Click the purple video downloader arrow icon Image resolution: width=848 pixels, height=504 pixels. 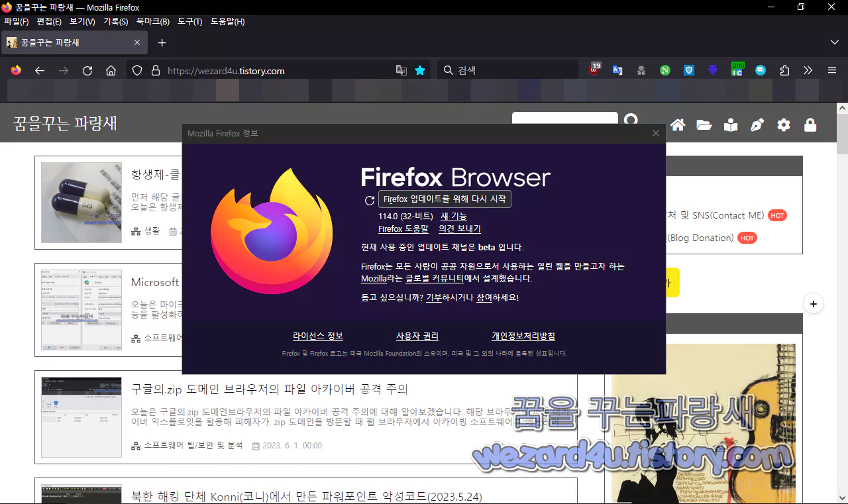pyautogui.click(x=712, y=70)
